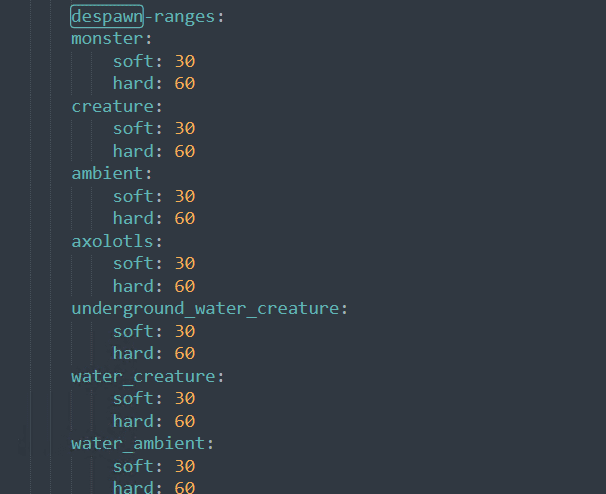The width and height of the screenshot is (606, 494).
Task: Click the soft value 30 under ambient
Action: click(x=184, y=196)
